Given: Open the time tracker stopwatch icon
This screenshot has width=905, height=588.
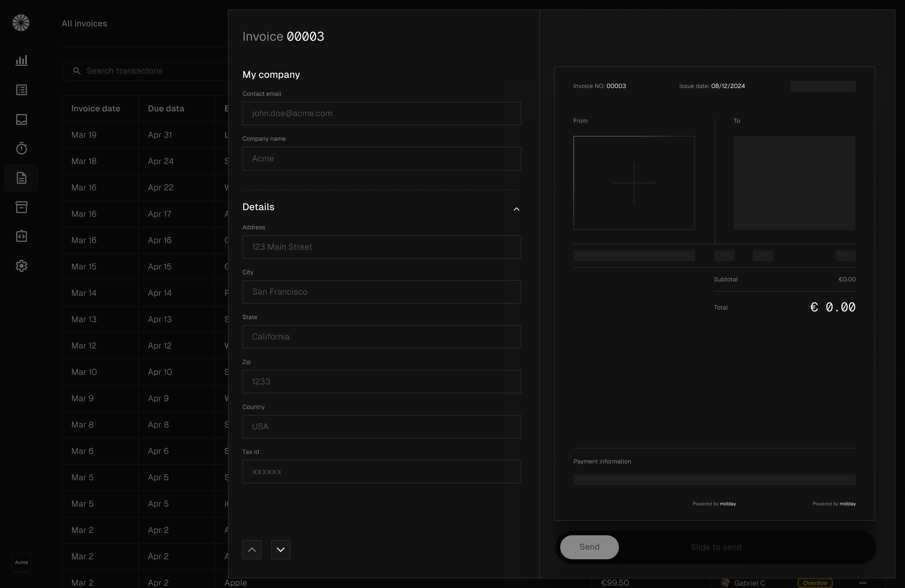Looking at the screenshot, I should [x=21, y=148].
